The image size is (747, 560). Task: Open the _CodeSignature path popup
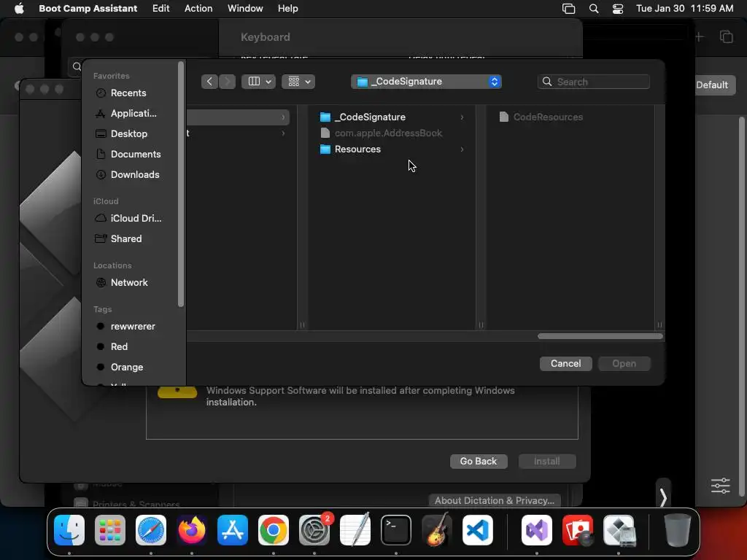click(x=426, y=82)
